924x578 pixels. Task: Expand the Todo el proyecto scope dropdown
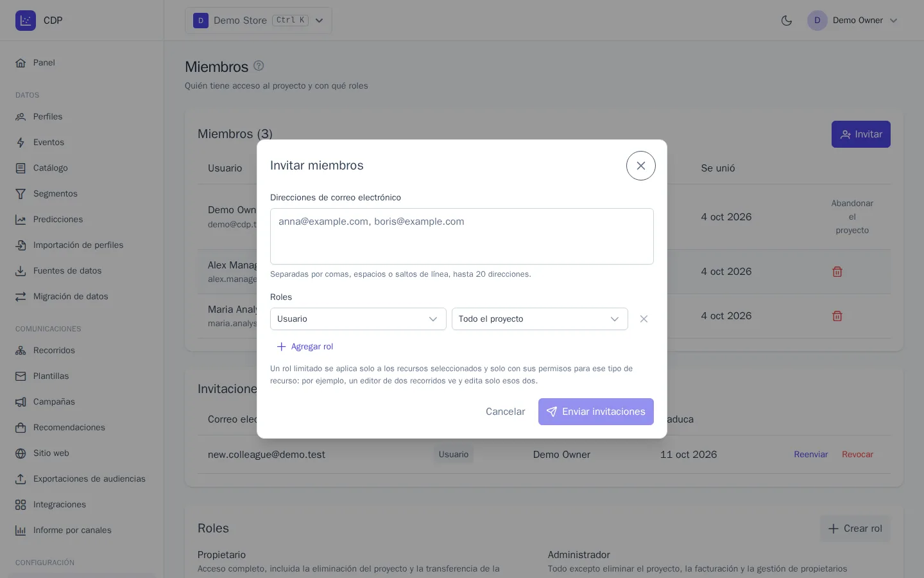pyautogui.click(x=540, y=319)
